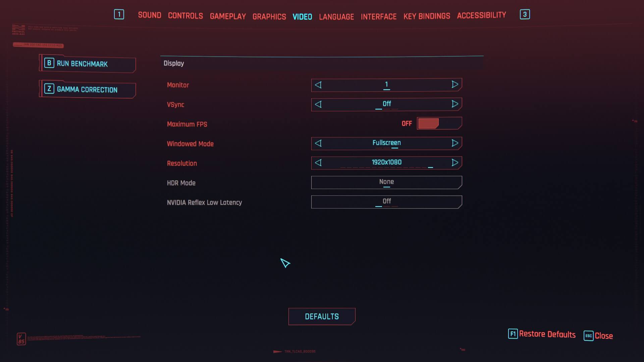Select the Accessibility settings tab
The width and height of the screenshot is (644, 362).
tap(482, 15)
